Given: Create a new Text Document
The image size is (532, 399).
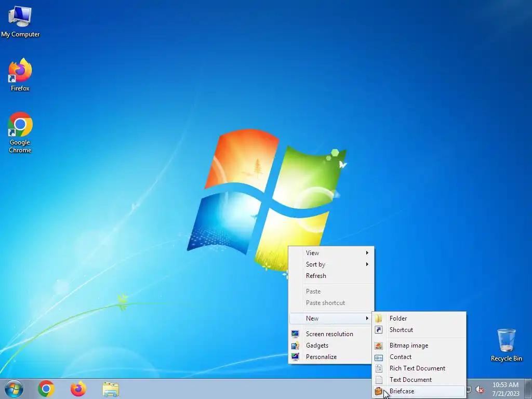Looking at the screenshot, I should click(x=419, y=380).
